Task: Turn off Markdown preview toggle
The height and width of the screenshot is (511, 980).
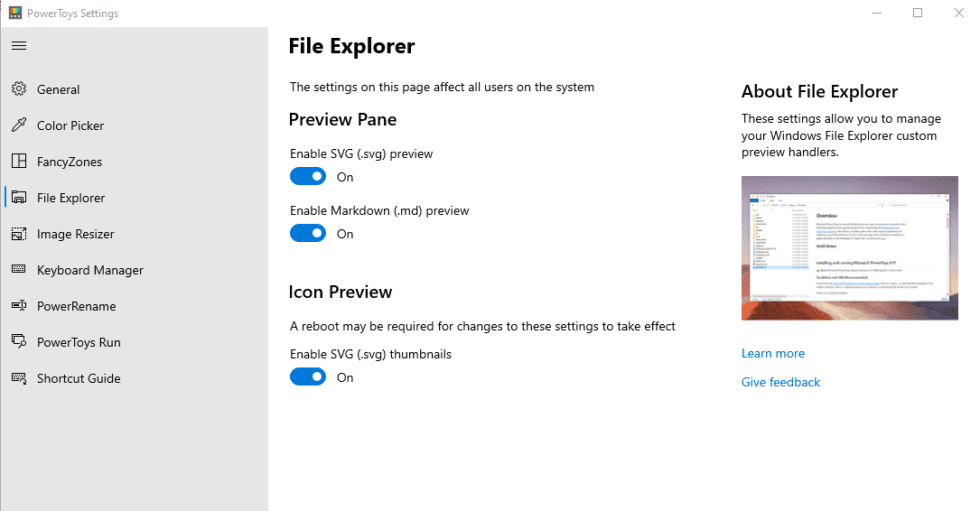Action: click(308, 234)
